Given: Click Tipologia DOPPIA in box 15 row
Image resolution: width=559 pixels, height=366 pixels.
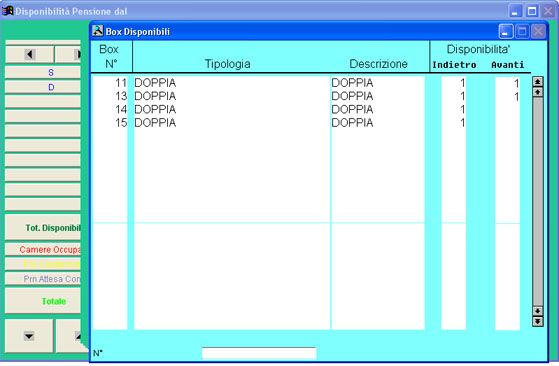Looking at the screenshot, I should (155, 123).
